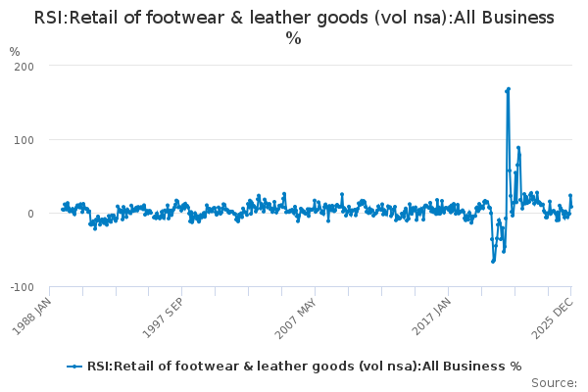The width and height of the screenshot is (588, 392).
Task: Click the lowest trough data point of the line
Action: (493, 261)
